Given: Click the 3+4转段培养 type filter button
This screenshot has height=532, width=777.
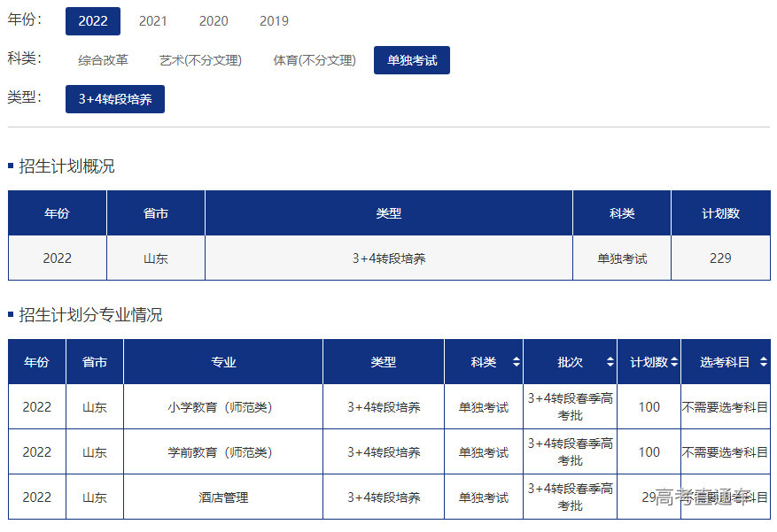Looking at the screenshot, I should [x=115, y=99].
